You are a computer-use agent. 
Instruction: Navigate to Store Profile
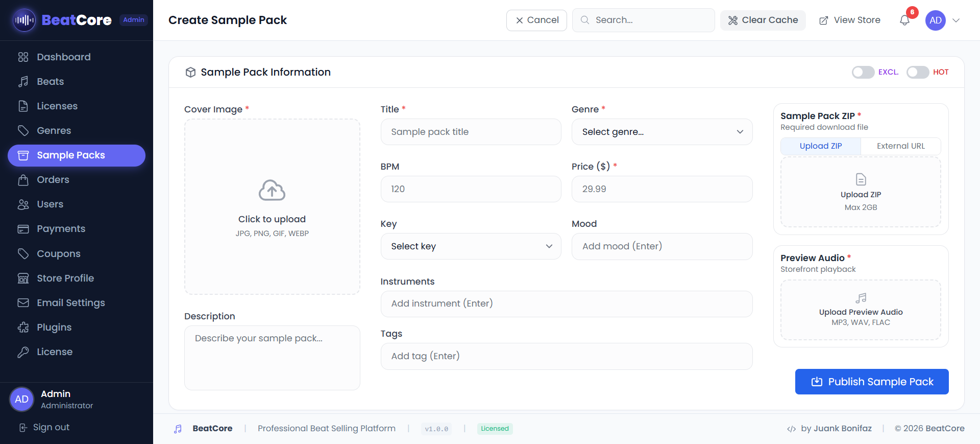(x=77, y=278)
